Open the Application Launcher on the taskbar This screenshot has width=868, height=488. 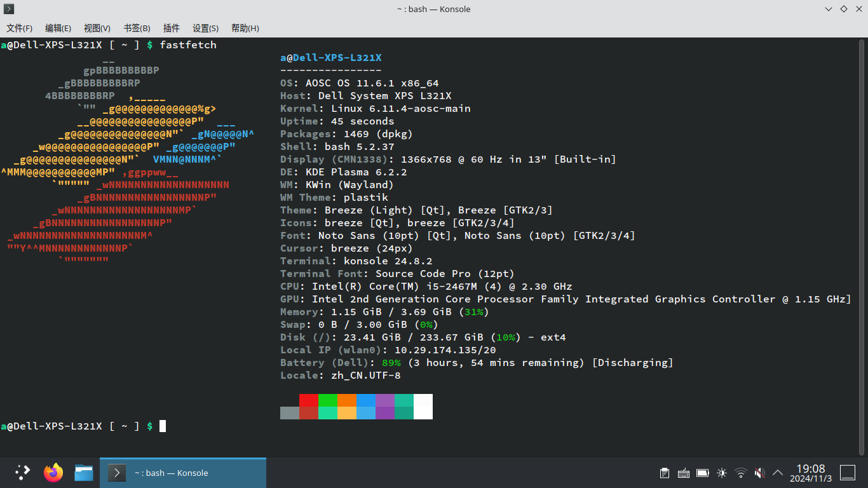[23, 472]
